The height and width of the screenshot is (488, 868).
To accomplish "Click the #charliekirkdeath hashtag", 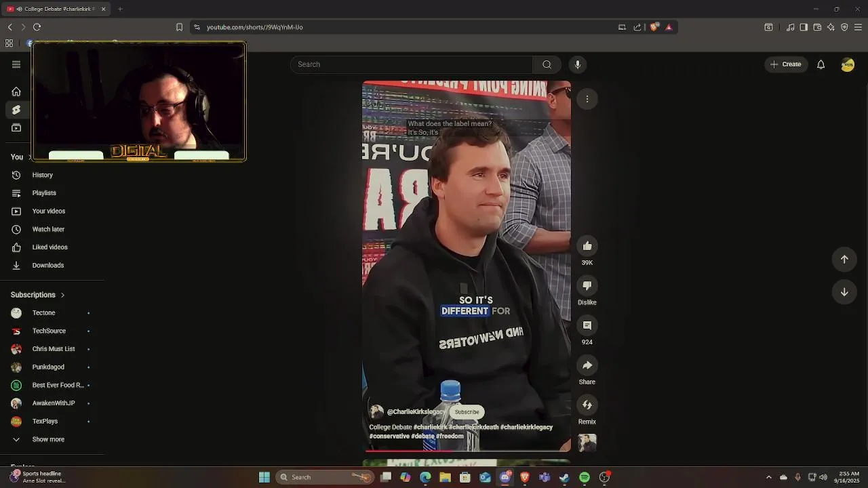I will tap(473, 428).
